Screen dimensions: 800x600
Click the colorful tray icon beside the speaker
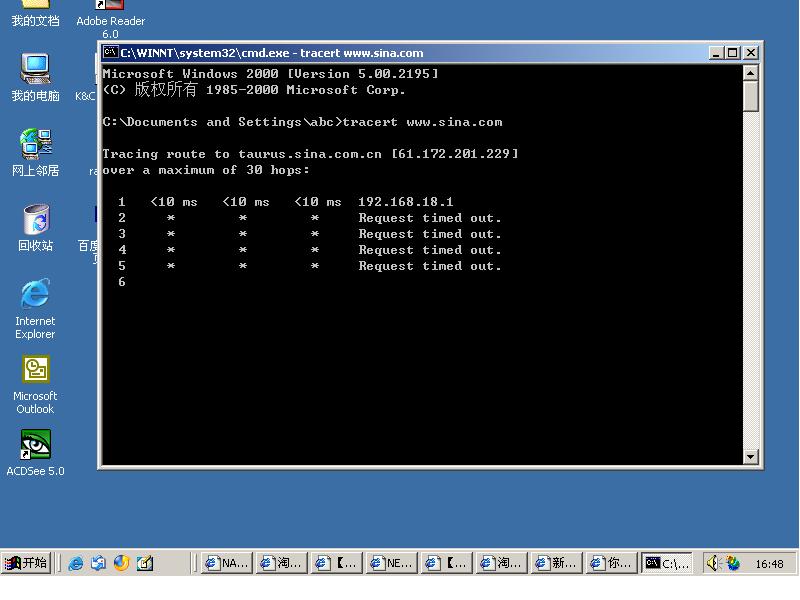[733, 563]
